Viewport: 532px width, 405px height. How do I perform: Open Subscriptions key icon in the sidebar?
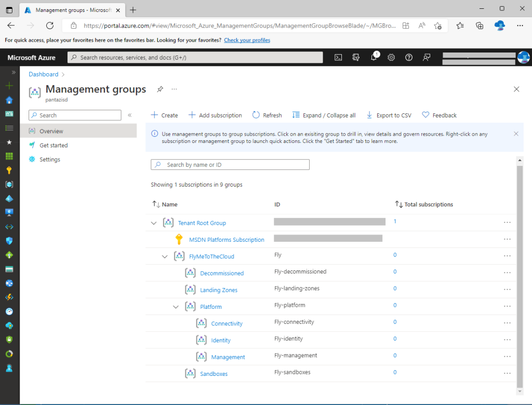(9, 170)
